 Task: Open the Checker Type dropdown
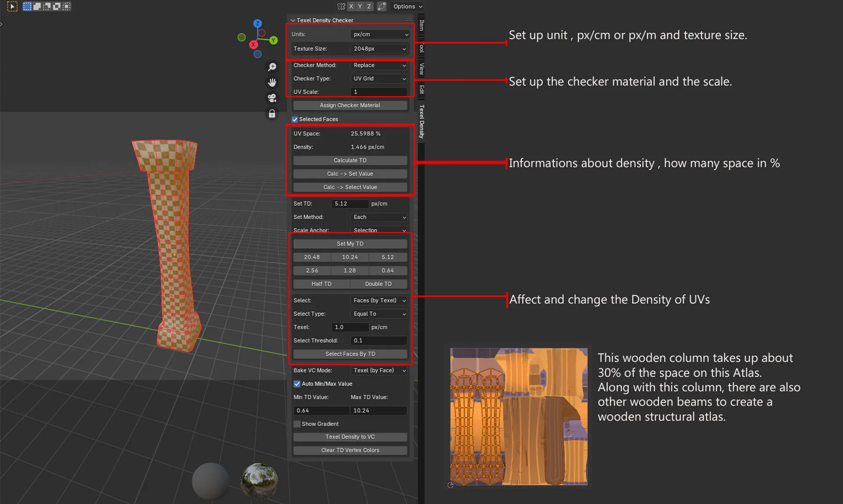(x=379, y=79)
